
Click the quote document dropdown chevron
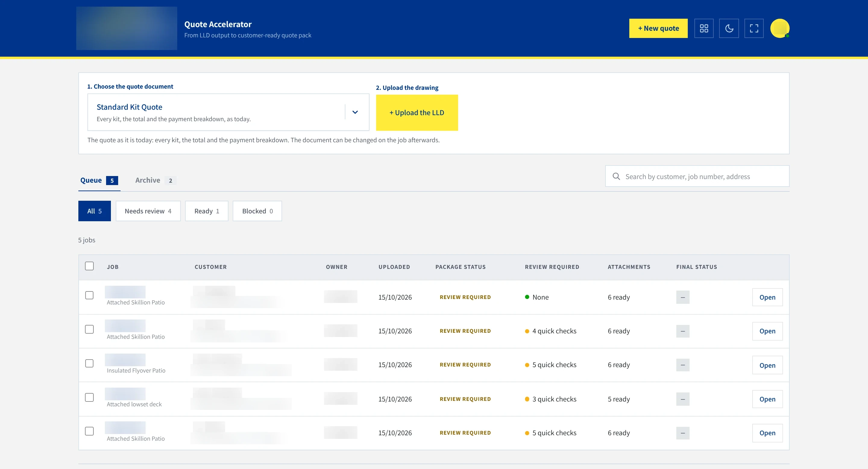(355, 112)
